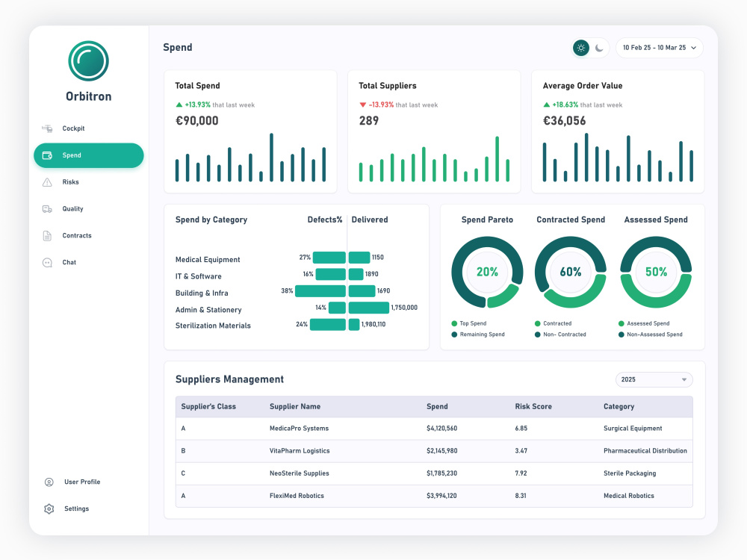Click the IT & Software category label

(x=198, y=276)
